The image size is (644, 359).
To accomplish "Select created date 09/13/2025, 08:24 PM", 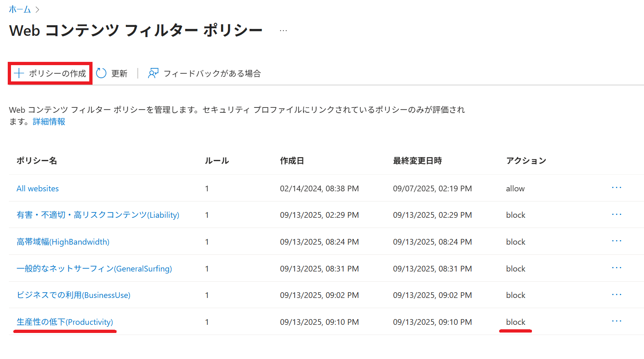I will coord(320,242).
